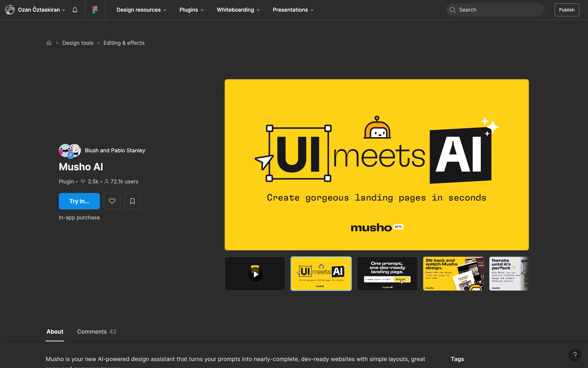The image size is (588, 368).
Task: Select the Sit back and watch thumbnail
Action: pyautogui.click(x=453, y=274)
